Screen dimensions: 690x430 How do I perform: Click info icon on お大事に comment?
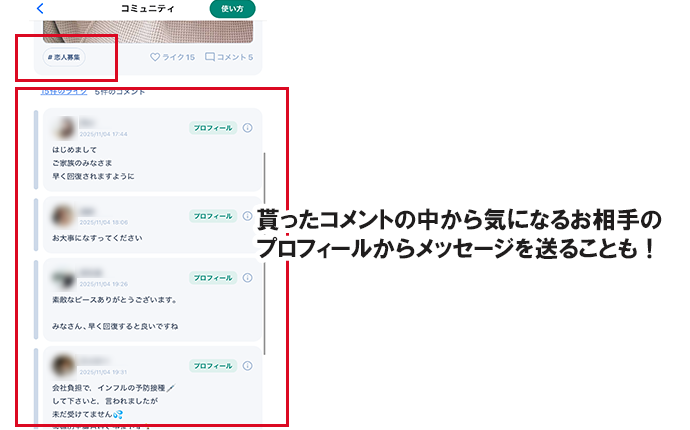tap(247, 215)
